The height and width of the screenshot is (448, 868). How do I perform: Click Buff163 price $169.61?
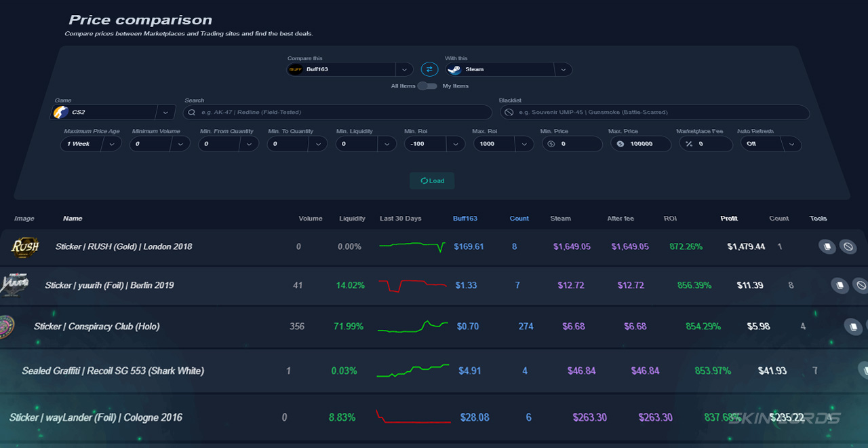[469, 247]
